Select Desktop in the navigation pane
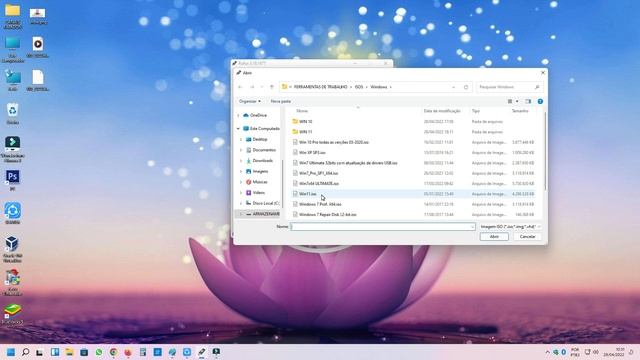640x360 pixels. coord(260,140)
